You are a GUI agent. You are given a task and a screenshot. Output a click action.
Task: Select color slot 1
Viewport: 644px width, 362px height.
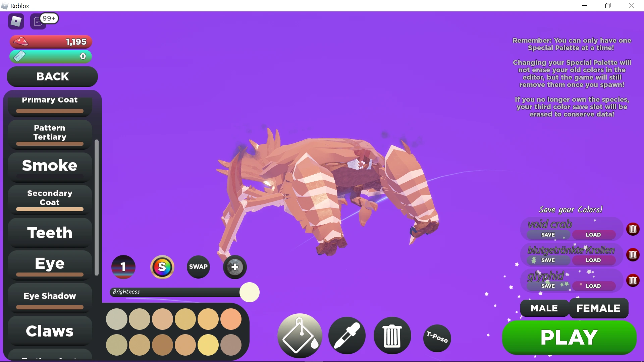123,267
